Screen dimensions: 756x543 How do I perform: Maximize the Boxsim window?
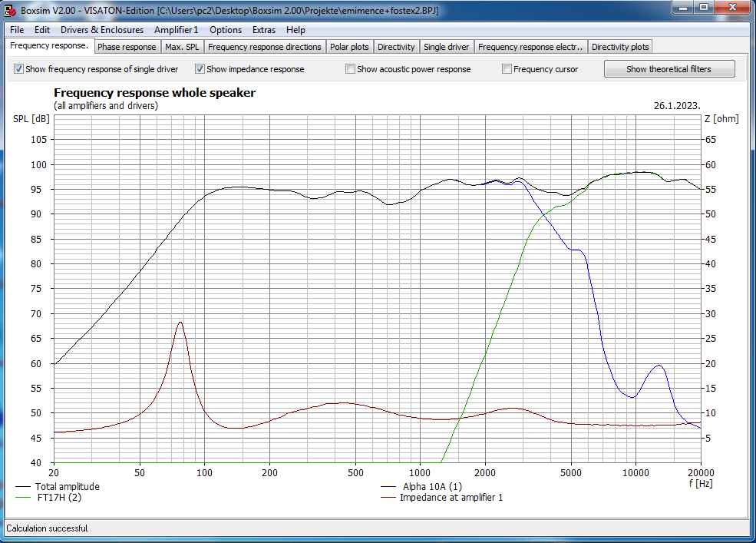[704, 7]
